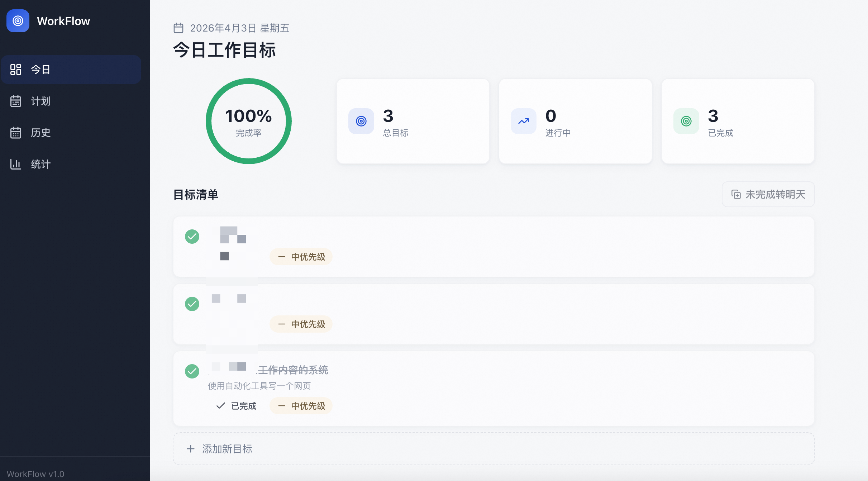The height and width of the screenshot is (481, 868).
Task: Click the plus icon beside 添加新目标
Action: [191, 449]
